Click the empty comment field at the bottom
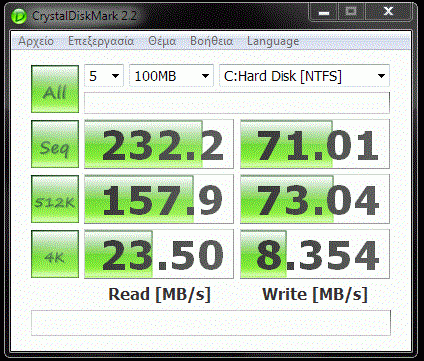 (211, 323)
